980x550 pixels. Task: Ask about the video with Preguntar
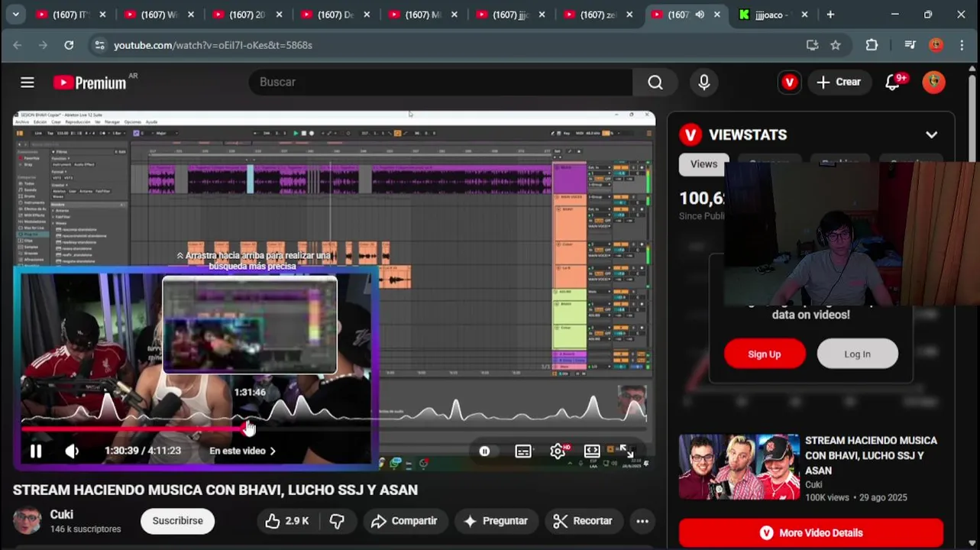click(x=496, y=521)
